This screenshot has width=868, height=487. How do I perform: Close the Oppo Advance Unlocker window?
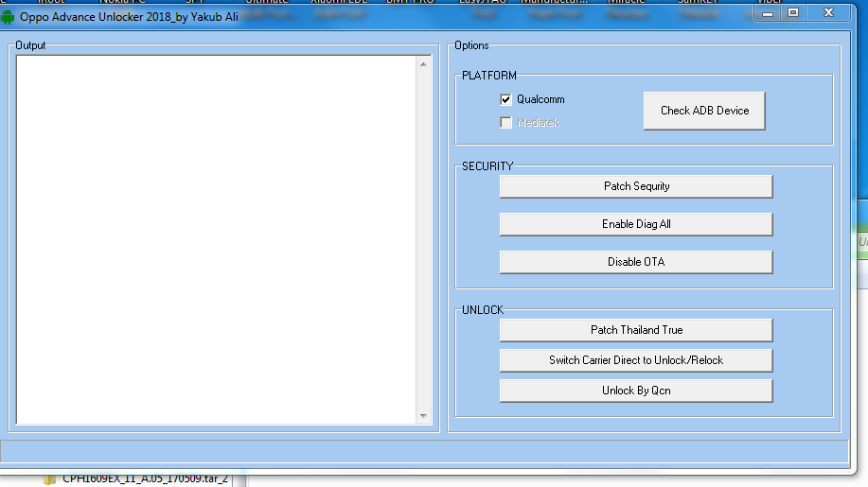[x=828, y=12]
